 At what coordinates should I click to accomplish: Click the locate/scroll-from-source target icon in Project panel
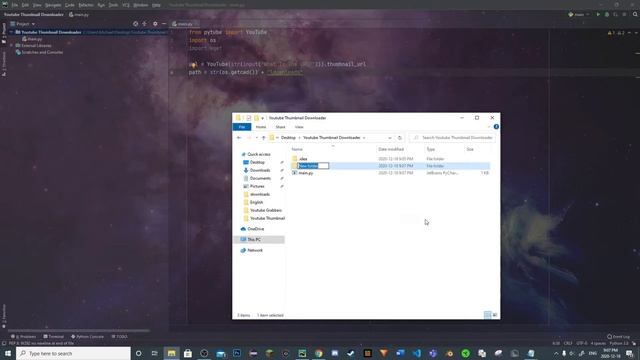[x=136, y=24]
